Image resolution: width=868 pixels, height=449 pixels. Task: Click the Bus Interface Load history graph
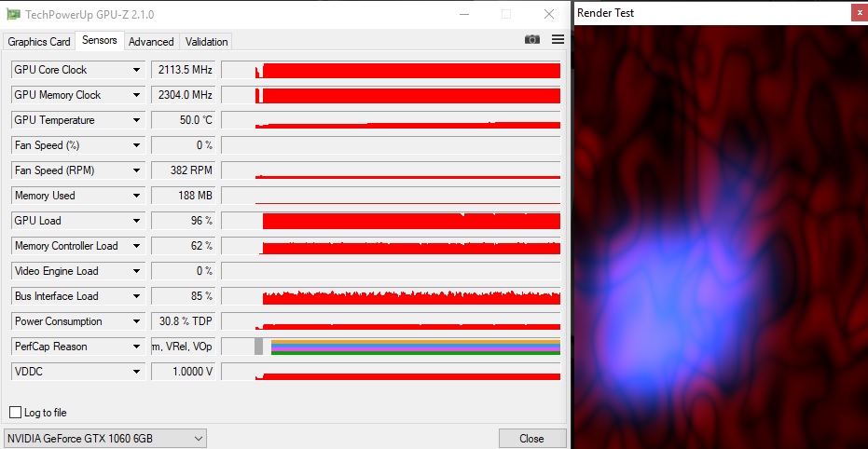click(391, 296)
